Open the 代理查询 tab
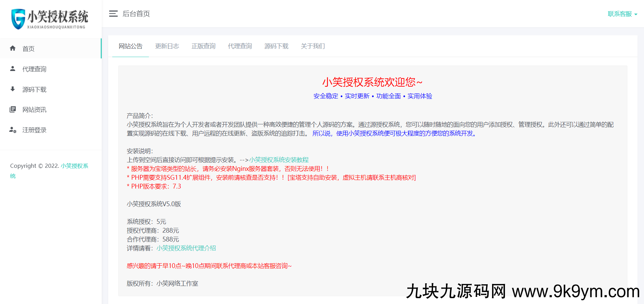Viewport: 644px width, 304px height. pyautogui.click(x=240, y=46)
